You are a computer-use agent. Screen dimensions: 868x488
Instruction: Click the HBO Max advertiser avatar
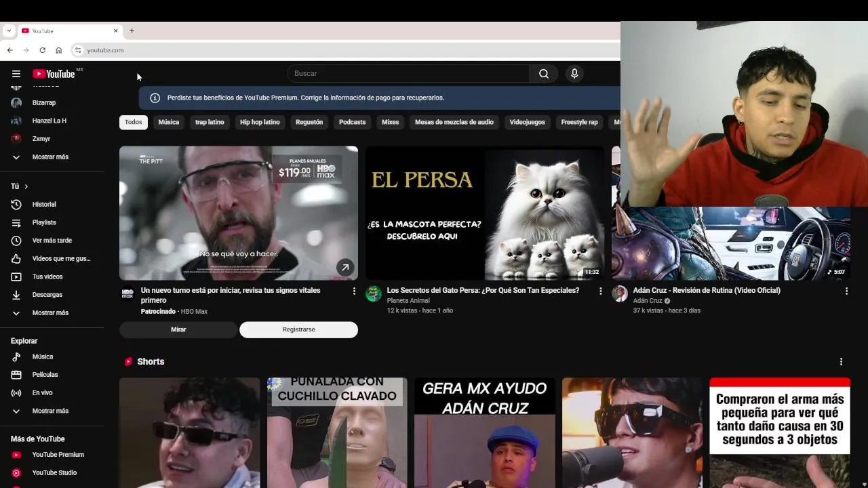[127, 293]
